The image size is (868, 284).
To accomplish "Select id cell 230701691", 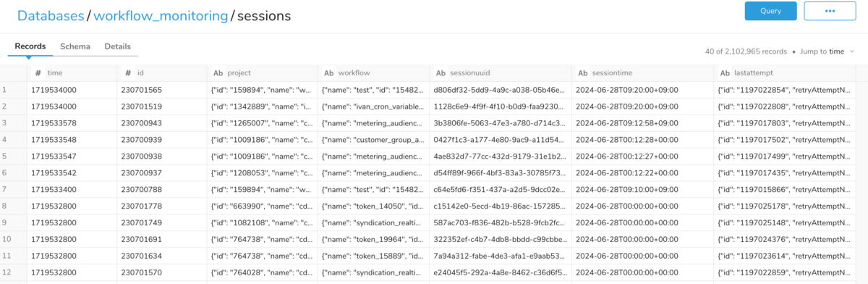I will click(x=162, y=238).
